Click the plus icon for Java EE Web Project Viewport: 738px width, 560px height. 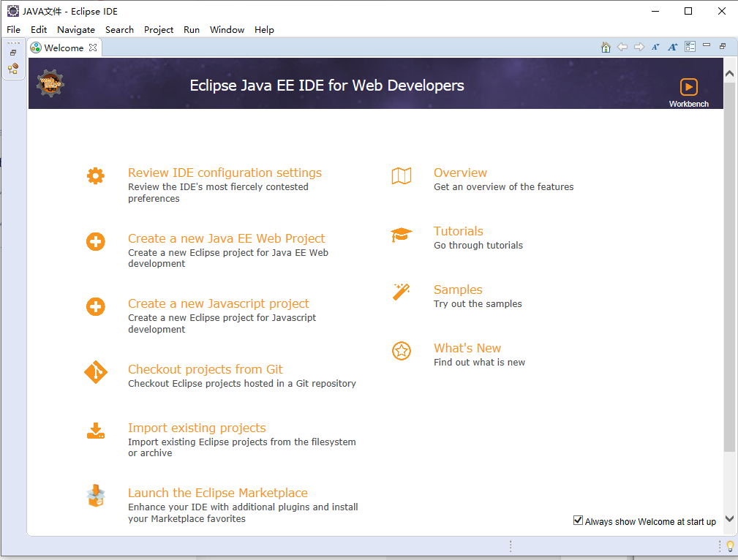click(x=96, y=242)
